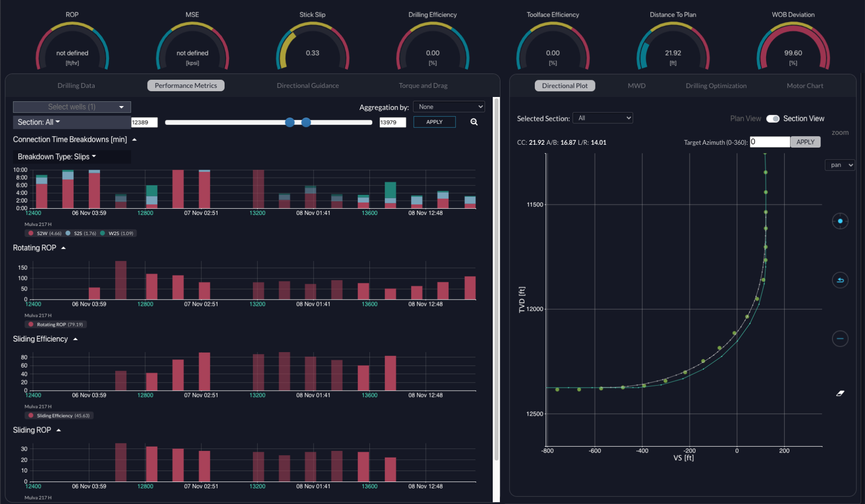Viewport: 865px width, 504px height.
Task: Collapse the Sliding Efficiency section
Action: click(75, 339)
